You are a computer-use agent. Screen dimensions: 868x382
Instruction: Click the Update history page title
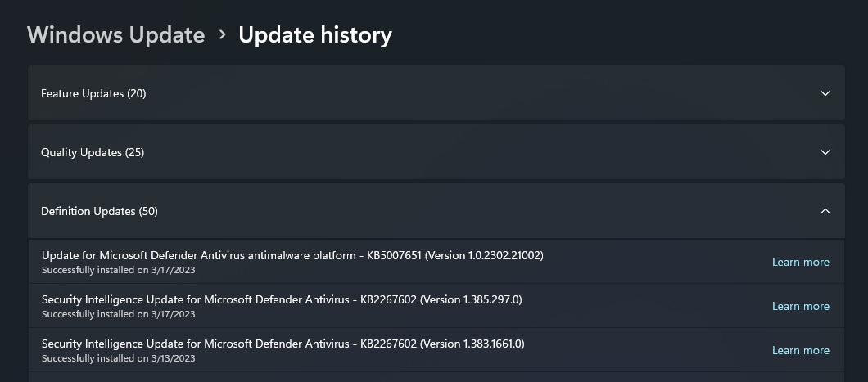coord(314,35)
